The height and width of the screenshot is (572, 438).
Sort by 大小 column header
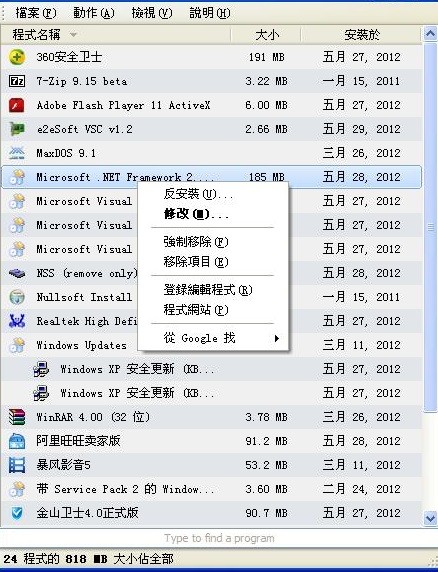coord(266,35)
